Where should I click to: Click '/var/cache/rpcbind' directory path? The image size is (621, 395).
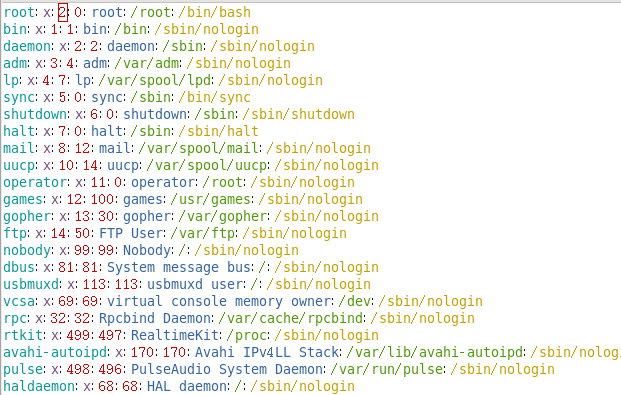291,319
